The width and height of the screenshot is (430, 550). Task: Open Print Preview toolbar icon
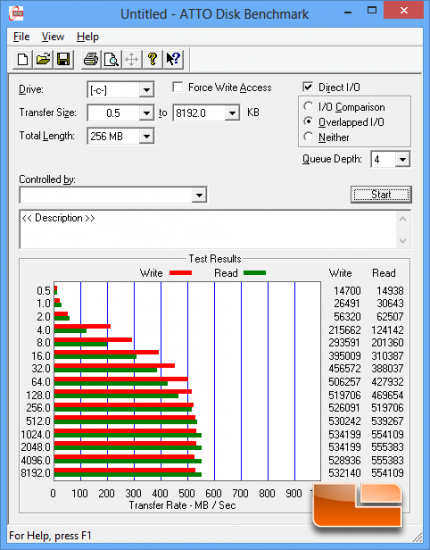(112, 59)
